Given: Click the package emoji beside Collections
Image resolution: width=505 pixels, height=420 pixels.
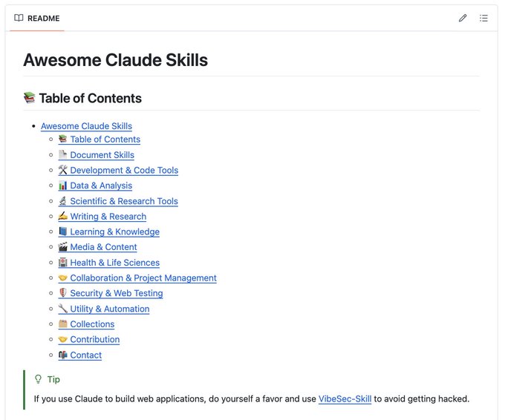Looking at the screenshot, I should coord(63,324).
